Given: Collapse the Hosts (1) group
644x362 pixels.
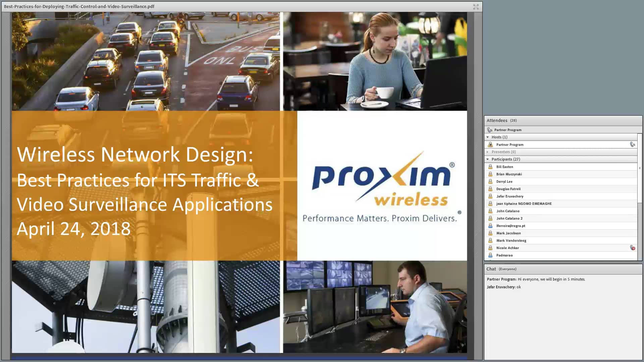Looking at the screenshot, I should [x=487, y=137].
